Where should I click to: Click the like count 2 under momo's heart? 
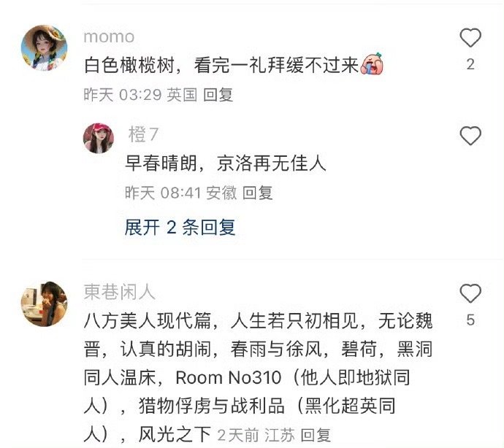[470, 64]
